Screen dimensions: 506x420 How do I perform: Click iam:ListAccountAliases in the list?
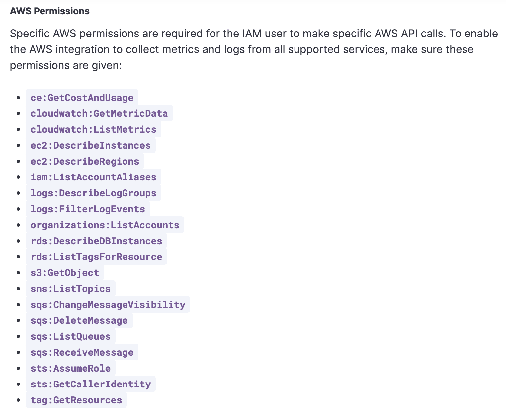93,177
